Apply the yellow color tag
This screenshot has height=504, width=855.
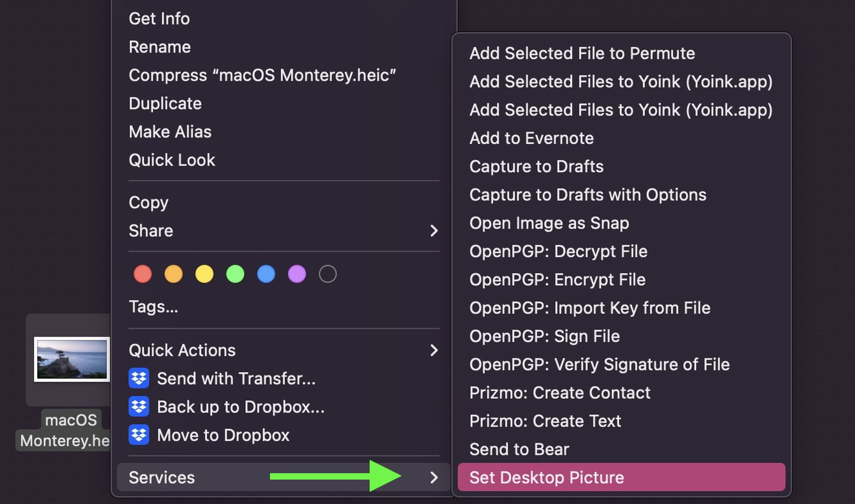tap(204, 274)
